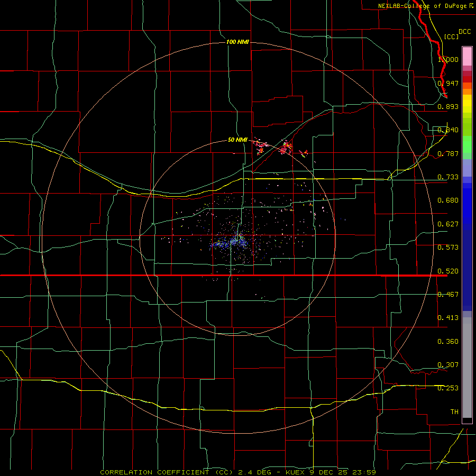Select the 0.893 legend value
Screen dimensions: 476x476
pos(448,106)
